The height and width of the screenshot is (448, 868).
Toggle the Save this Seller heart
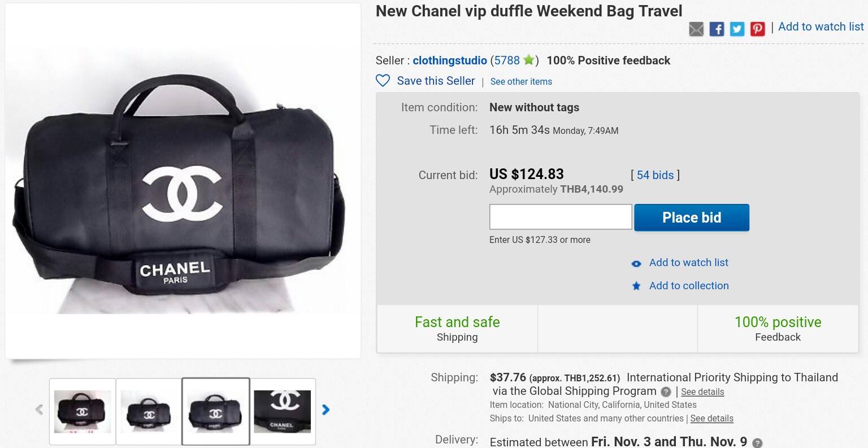[383, 81]
